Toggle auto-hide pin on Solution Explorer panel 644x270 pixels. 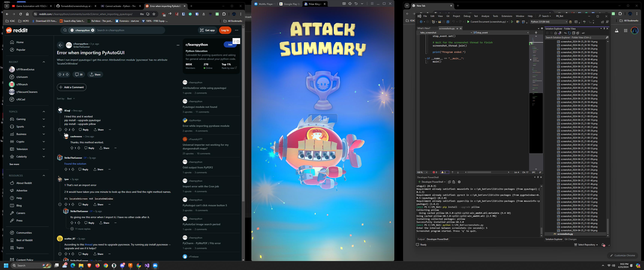pos(604,28)
